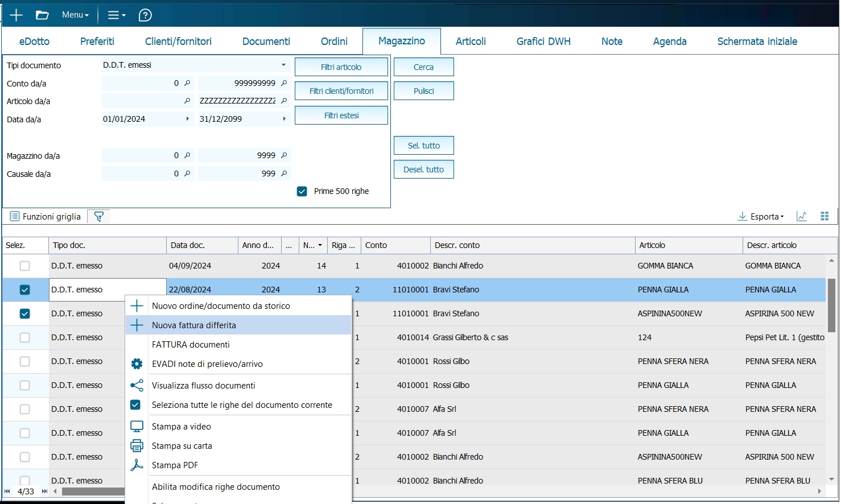Uncheck the selected Bravi Stefano PENNA GIALLA row
Screen dimensions: 841x504
24,290
